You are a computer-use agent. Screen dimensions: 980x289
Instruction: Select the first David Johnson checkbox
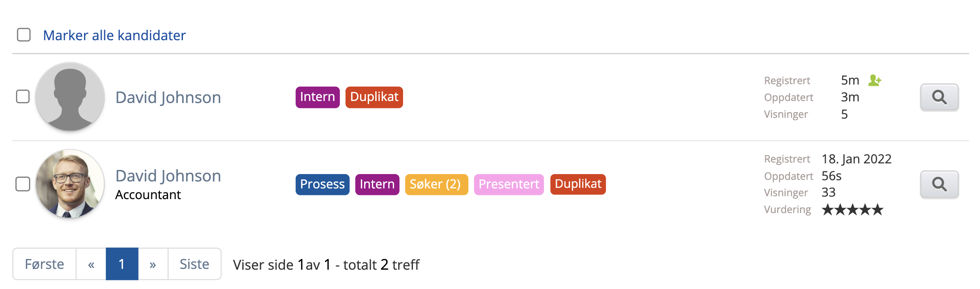(23, 97)
